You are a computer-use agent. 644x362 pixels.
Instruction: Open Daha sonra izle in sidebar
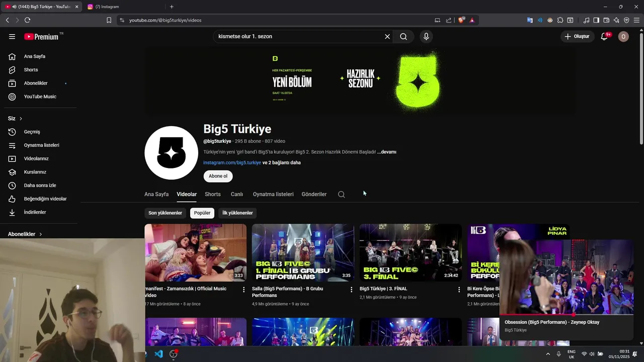coord(40,186)
